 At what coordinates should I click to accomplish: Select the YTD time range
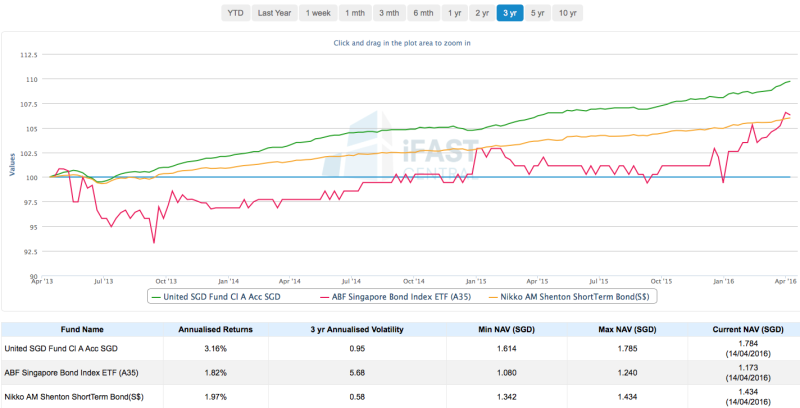tap(235, 13)
